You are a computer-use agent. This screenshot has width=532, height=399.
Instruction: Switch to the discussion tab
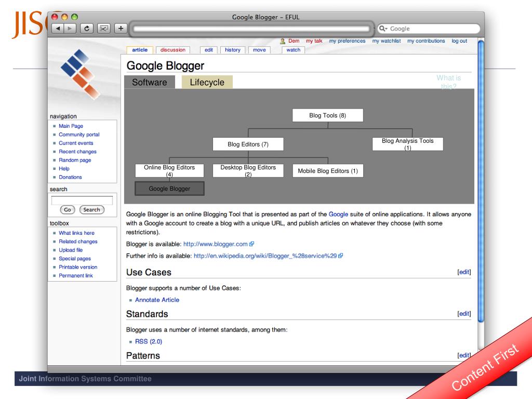pyautogui.click(x=173, y=50)
